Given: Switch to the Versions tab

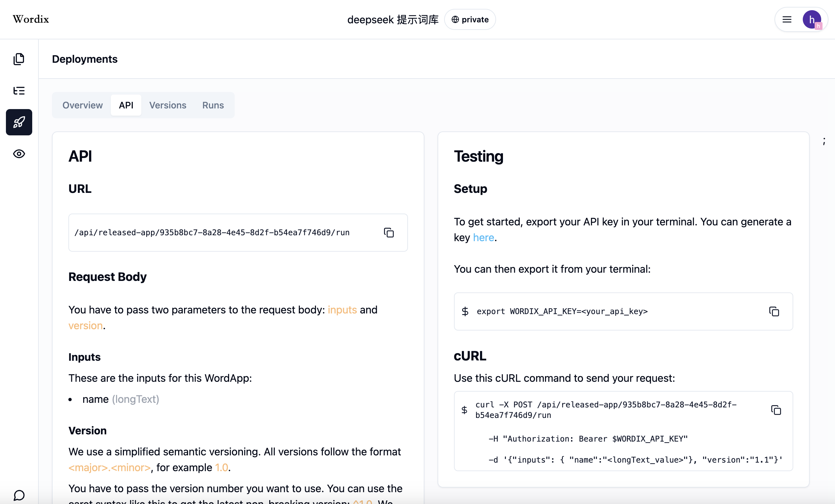Looking at the screenshot, I should [168, 105].
